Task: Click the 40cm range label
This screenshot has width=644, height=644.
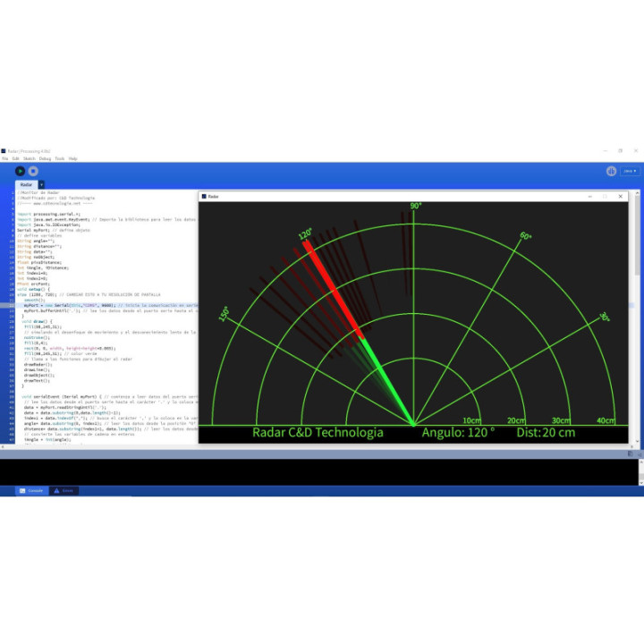Action: coord(606,420)
